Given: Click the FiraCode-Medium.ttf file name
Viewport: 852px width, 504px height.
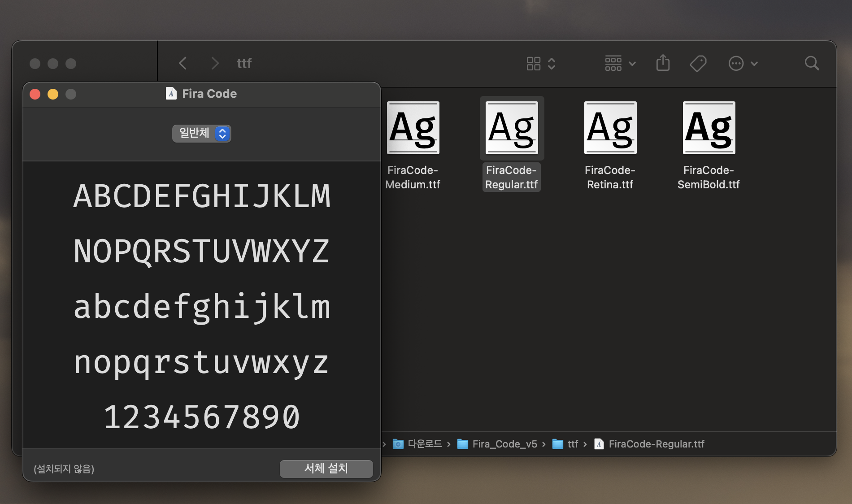Looking at the screenshot, I should (x=413, y=177).
